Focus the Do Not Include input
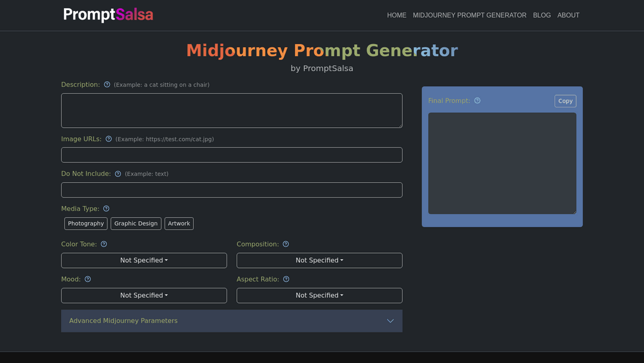 [x=231, y=190]
